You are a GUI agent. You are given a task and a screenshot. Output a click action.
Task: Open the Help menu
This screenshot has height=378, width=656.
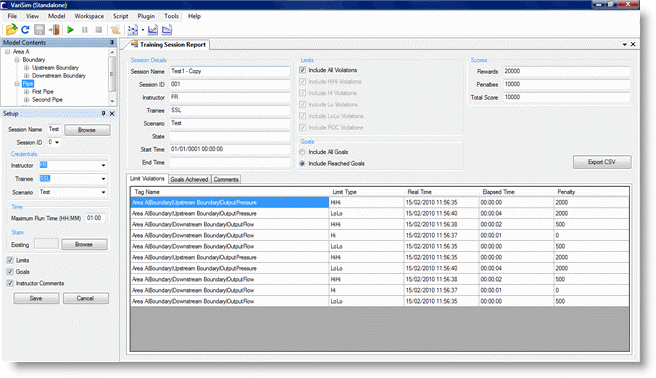coord(194,16)
